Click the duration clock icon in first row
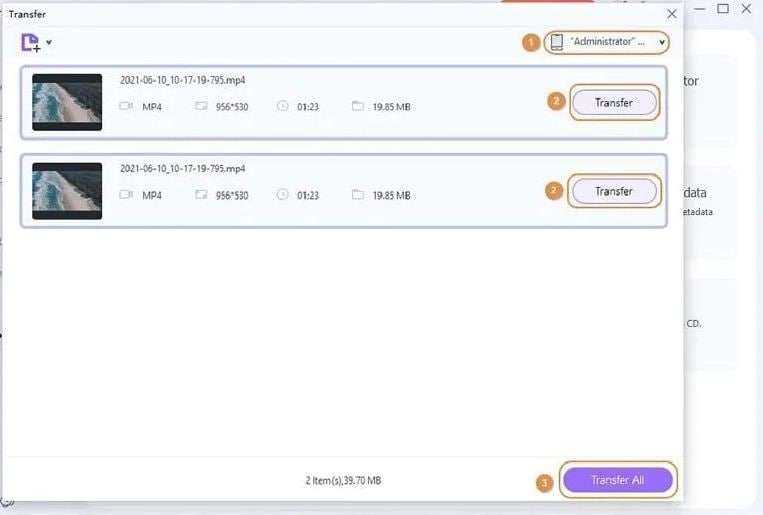This screenshot has width=763, height=515. [x=282, y=106]
